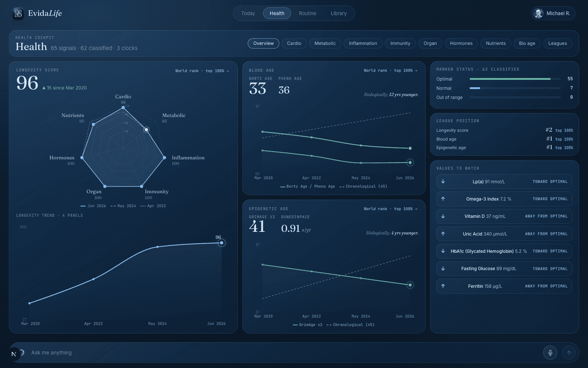This screenshot has height=368, width=588.
Task: Click the Blood age league row
Action: pyautogui.click(x=504, y=139)
